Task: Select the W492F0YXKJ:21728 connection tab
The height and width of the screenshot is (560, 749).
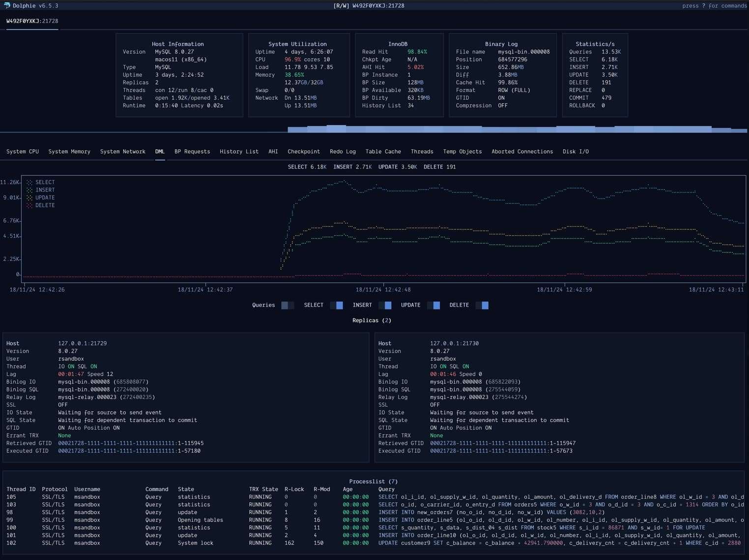Action: pyautogui.click(x=31, y=21)
